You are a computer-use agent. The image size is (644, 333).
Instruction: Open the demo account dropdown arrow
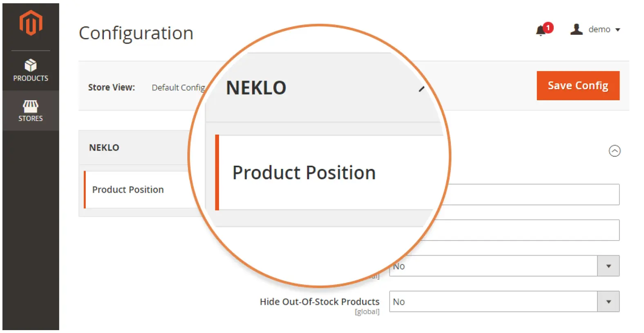point(617,30)
